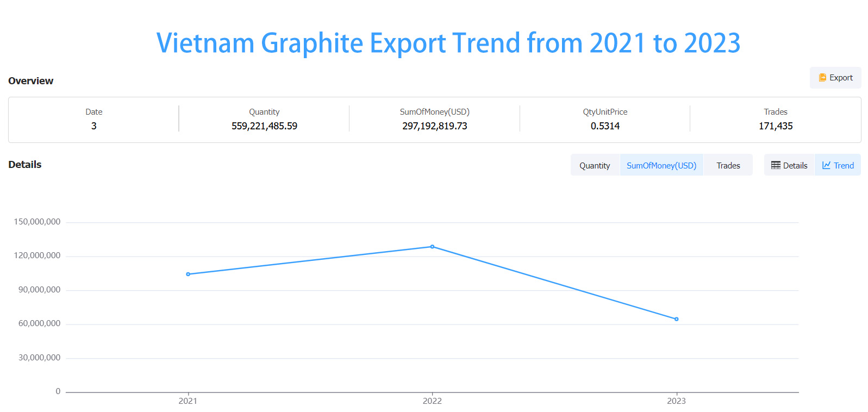Click the Trades total 171,435
The height and width of the screenshot is (412, 868).
coord(776,126)
